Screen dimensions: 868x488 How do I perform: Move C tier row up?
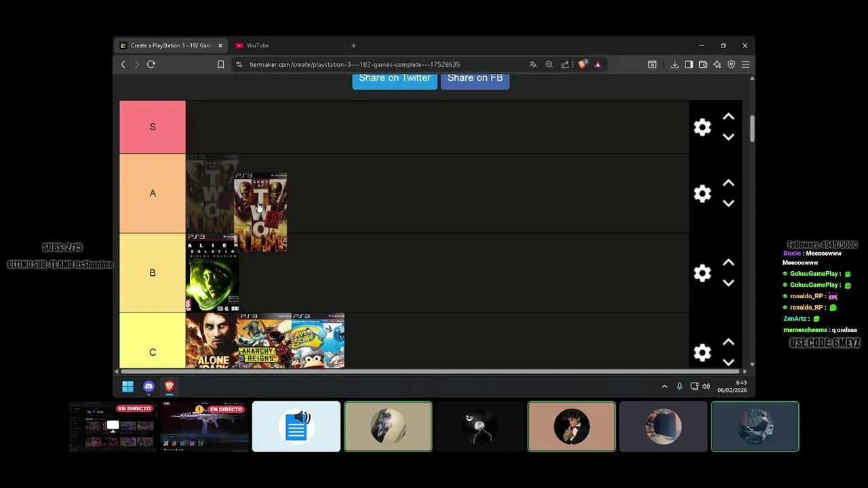pyautogui.click(x=728, y=342)
